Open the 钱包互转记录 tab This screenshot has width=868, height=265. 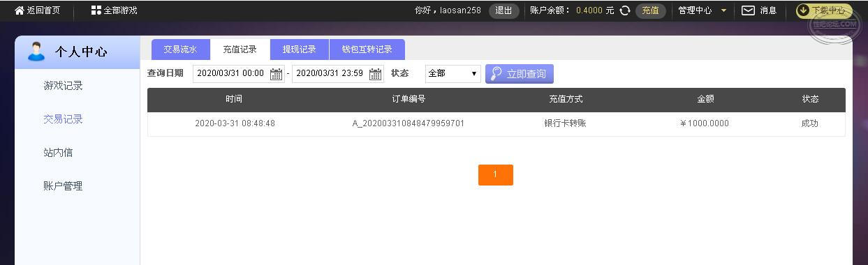[x=367, y=50]
